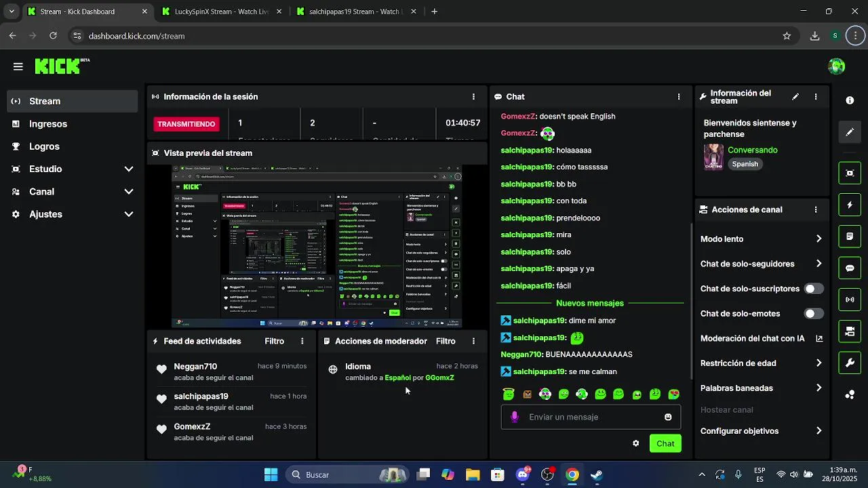
Task: Bookmark this page with star icon
Action: tap(787, 36)
